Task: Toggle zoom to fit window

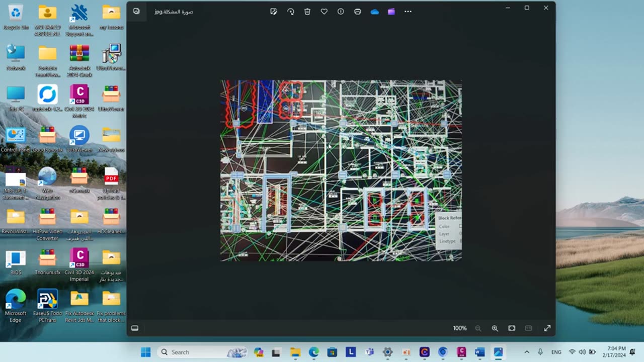Action: [x=512, y=328]
